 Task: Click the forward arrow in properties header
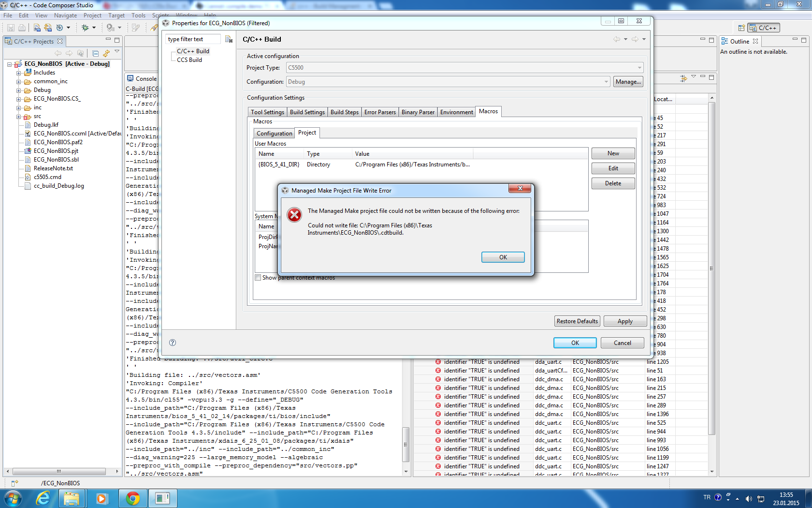click(635, 39)
